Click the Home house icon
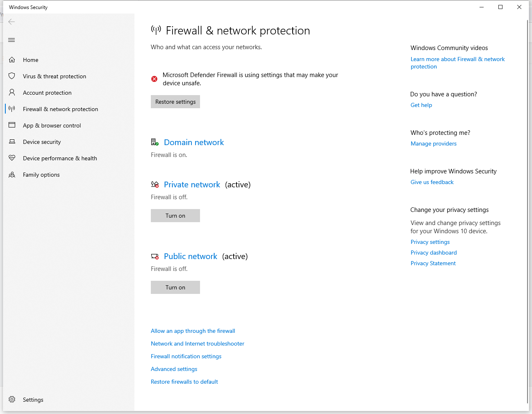The height and width of the screenshot is (414, 532). 12,60
